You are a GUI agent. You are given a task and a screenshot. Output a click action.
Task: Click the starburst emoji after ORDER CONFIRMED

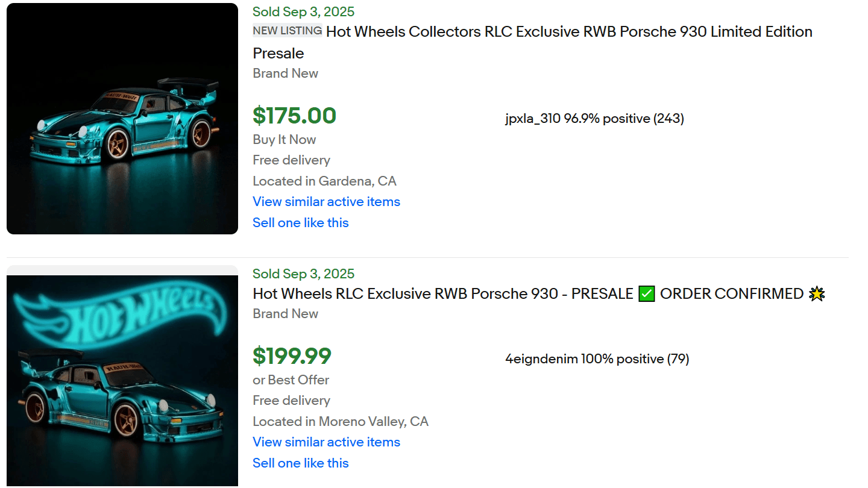pos(818,293)
